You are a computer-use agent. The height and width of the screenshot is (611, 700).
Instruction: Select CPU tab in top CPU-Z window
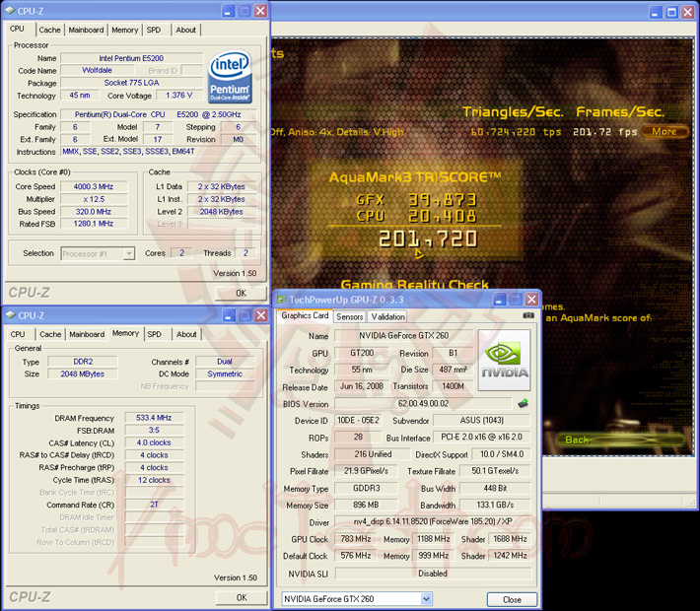tap(17, 29)
